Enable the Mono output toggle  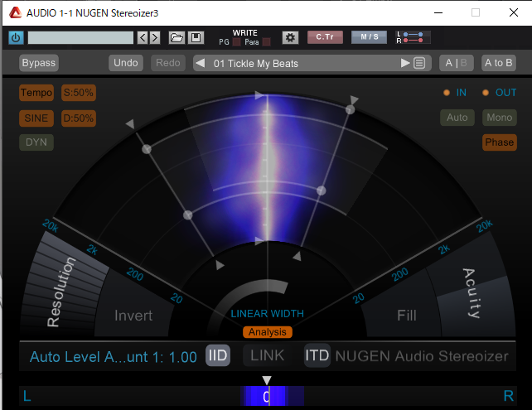coord(499,118)
